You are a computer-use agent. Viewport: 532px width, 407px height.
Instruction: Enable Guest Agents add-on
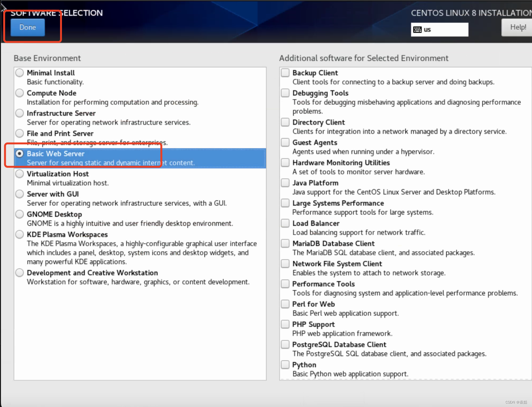point(285,142)
